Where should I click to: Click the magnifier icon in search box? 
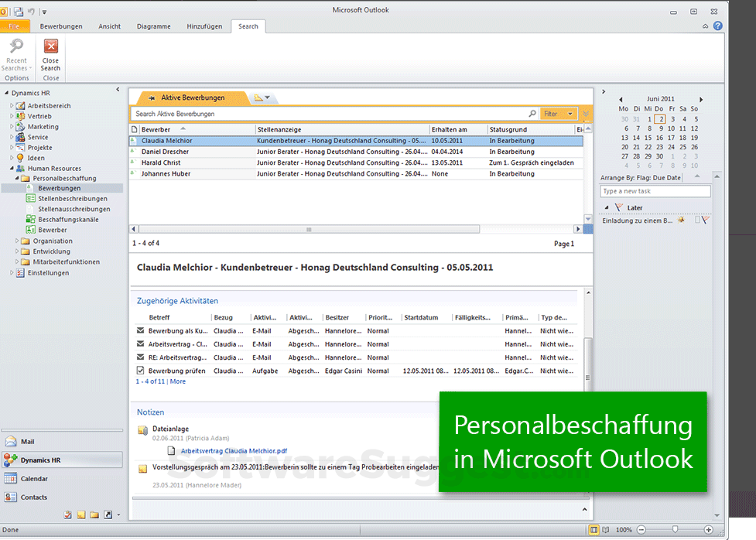point(532,114)
